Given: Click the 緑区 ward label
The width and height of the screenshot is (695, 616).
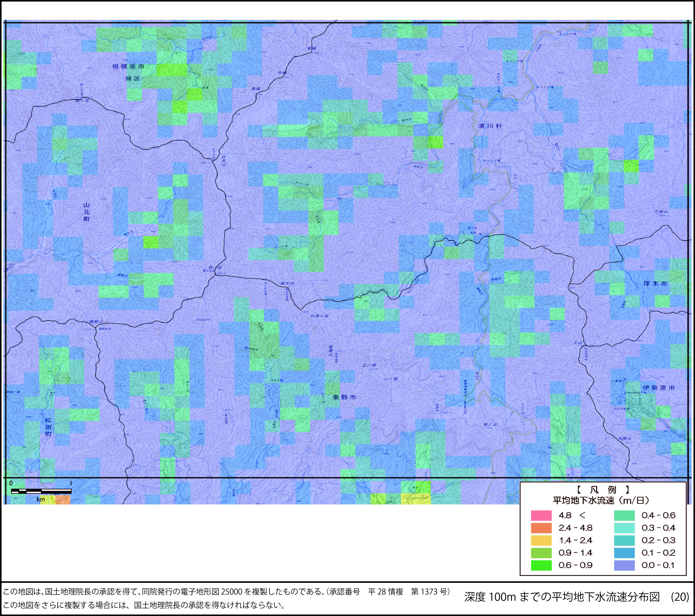Looking at the screenshot, I should pyautogui.click(x=133, y=79).
